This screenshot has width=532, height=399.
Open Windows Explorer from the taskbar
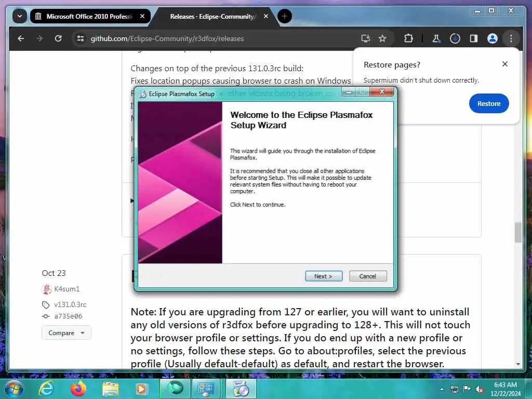(x=110, y=390)
